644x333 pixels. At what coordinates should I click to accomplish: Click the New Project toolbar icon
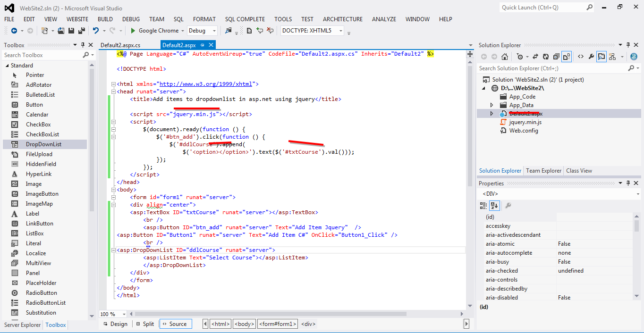pyautogui.click(x=44, y=31)
